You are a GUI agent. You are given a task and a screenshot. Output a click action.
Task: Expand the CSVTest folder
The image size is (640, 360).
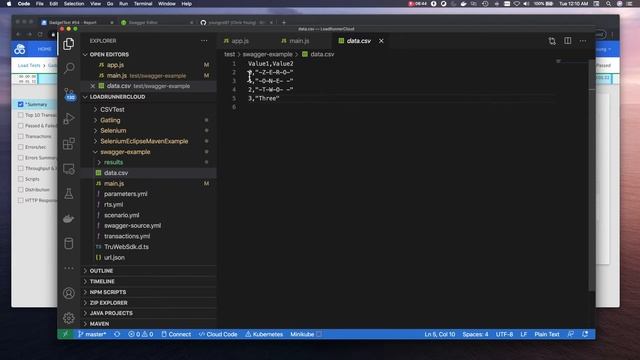point(112,109)
